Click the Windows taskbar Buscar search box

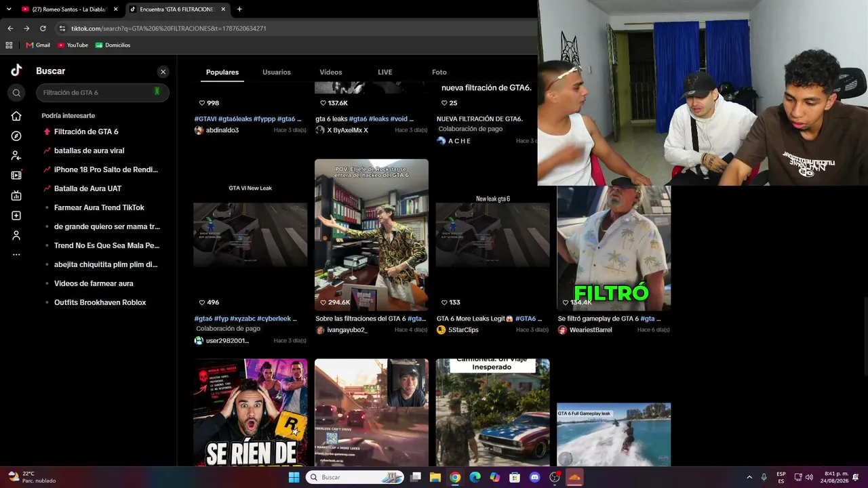355,477
